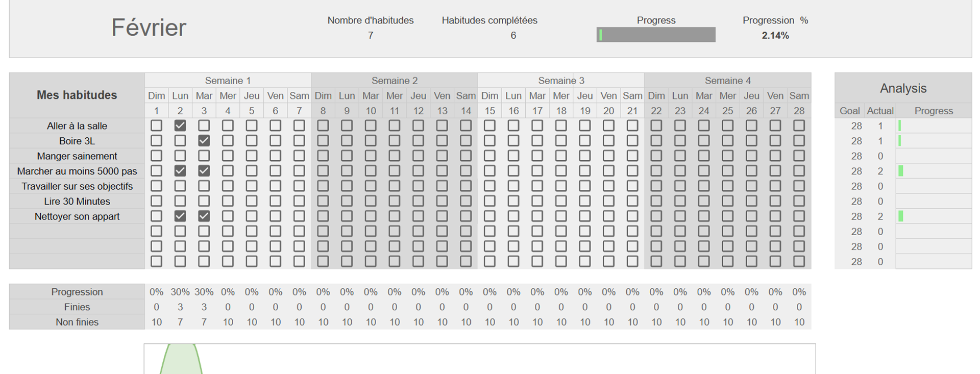Tick Boire 3L checkbox for day 15
Image resolution: width=980 pixels, height=374 pixels.
(x=489, y=141)
